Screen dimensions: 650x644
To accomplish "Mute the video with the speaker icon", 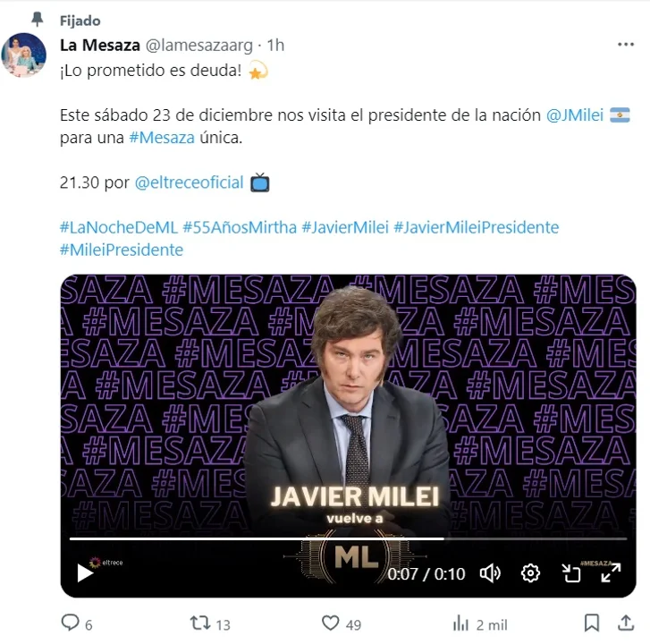I will pyautogui.click(x=490, y=573).
